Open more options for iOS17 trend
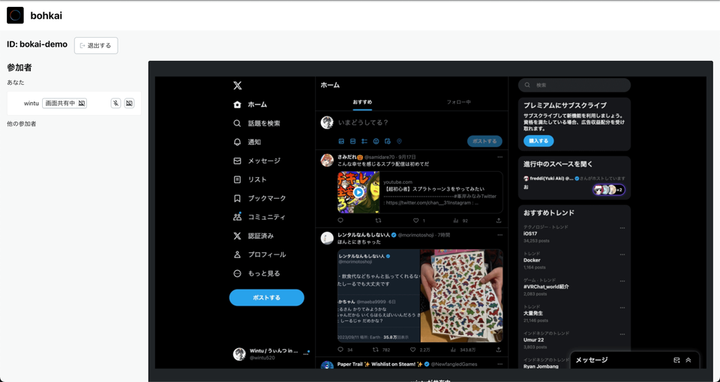The height and width of the screenshot is (382, 720). tap(623, 228)
